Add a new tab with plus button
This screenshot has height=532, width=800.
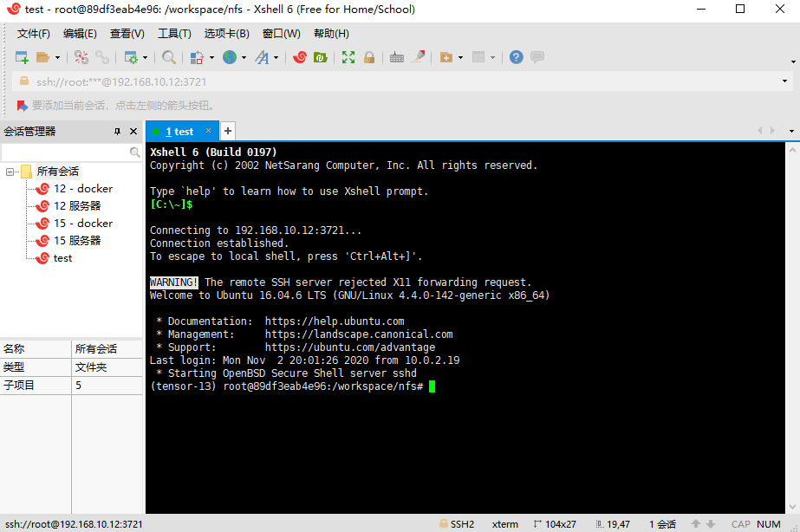228,131
